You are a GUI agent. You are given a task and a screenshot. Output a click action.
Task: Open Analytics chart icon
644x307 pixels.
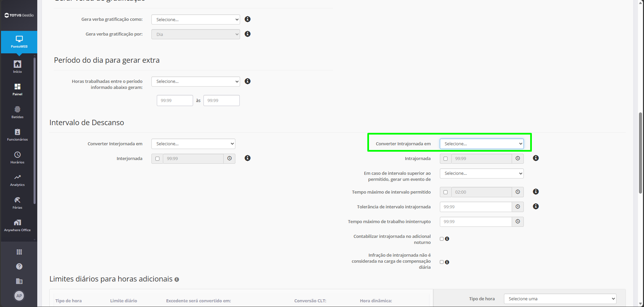(x=17, y=177)
